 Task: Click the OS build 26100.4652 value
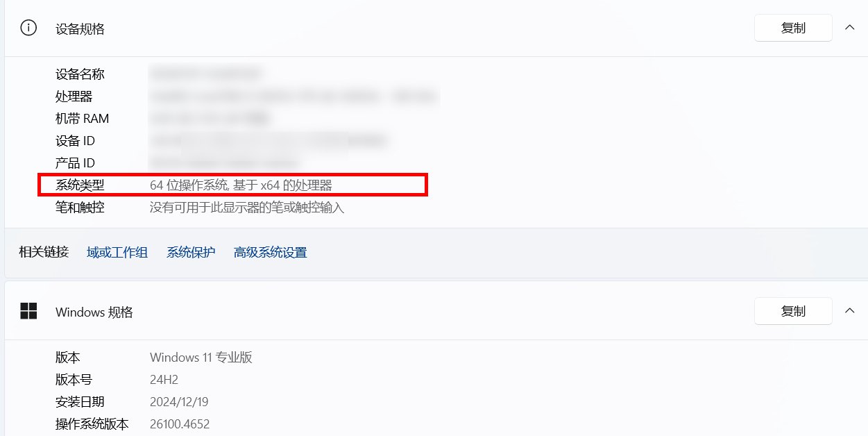pyautogui.click(x=180, y=424)
